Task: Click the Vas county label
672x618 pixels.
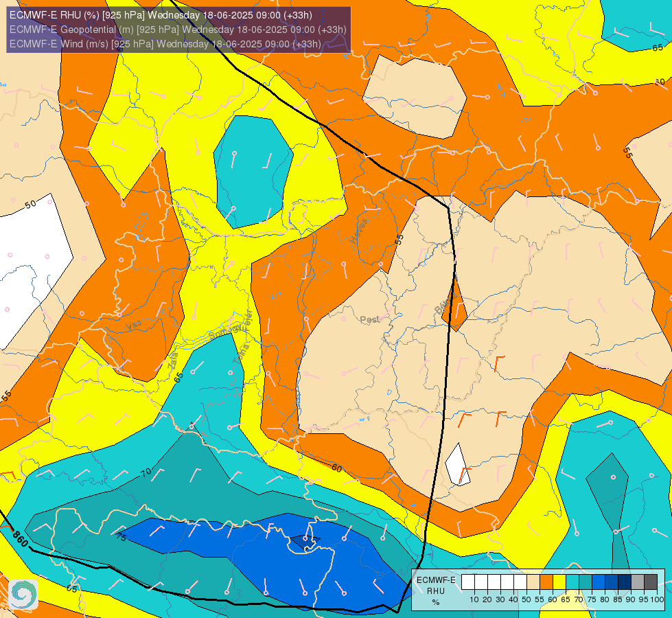Action: [x=134, y=325]
